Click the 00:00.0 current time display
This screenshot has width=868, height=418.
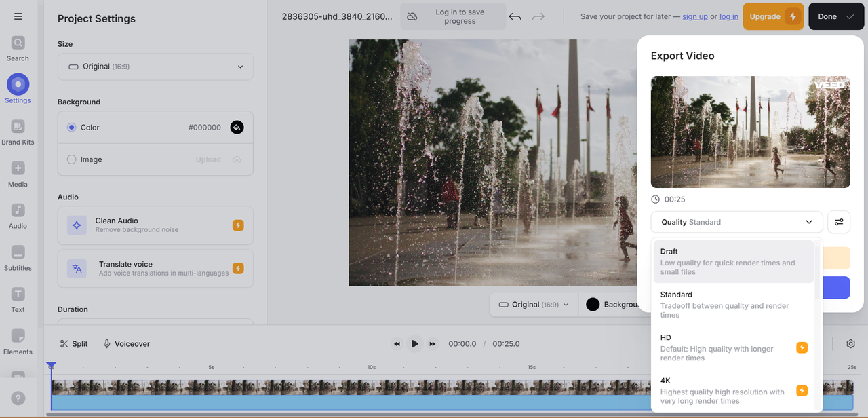[462, 344]
